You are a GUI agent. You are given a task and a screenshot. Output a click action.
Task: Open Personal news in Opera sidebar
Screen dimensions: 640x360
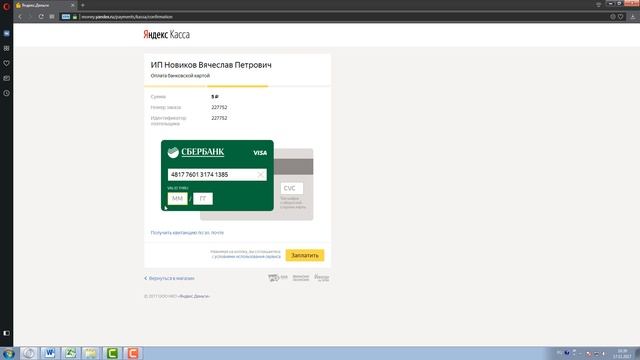(x=7, y=78)
